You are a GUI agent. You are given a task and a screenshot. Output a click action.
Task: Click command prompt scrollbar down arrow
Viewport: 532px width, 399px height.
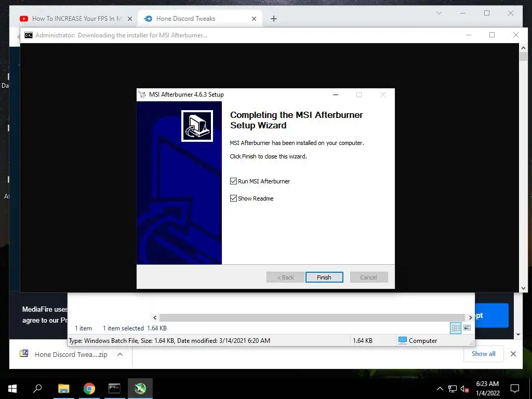point(523,288)
